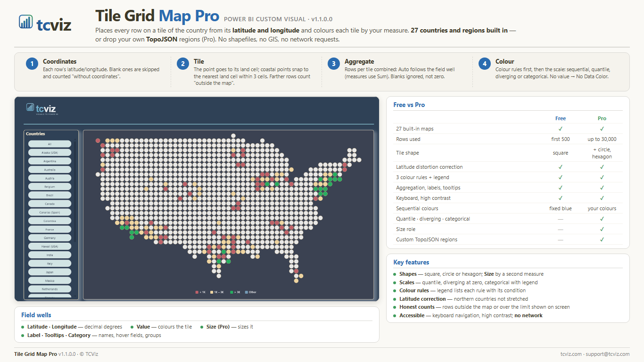Click the support@tcviz.com email link
The image size is (644, 362).
pos(608,354)
